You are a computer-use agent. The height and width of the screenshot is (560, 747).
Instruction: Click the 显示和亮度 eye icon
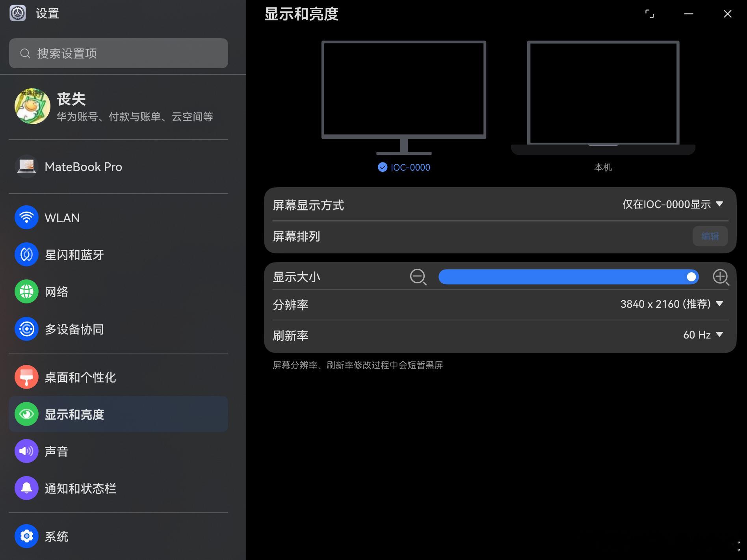point(26,414)
